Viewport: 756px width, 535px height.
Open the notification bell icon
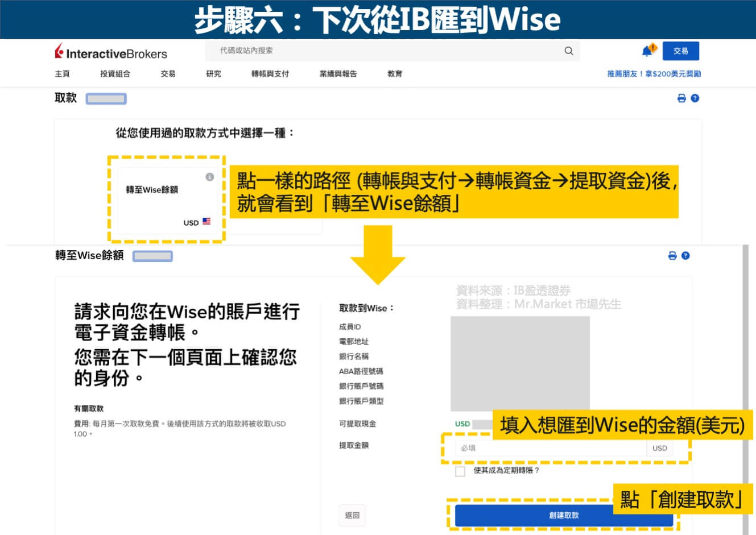[x=647, y=51]
